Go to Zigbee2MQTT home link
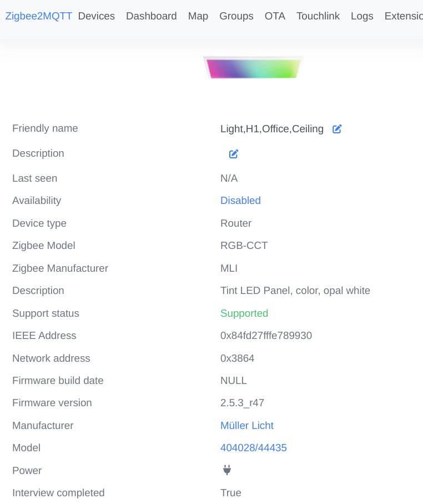Image resolution: width=423 pixels, height=504 pixels. click(39, 16)
